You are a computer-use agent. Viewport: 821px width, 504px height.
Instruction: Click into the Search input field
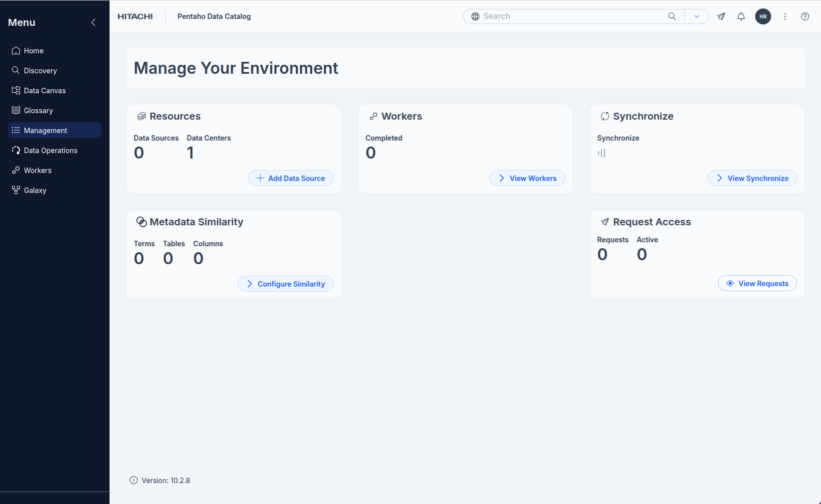[574, 16]
